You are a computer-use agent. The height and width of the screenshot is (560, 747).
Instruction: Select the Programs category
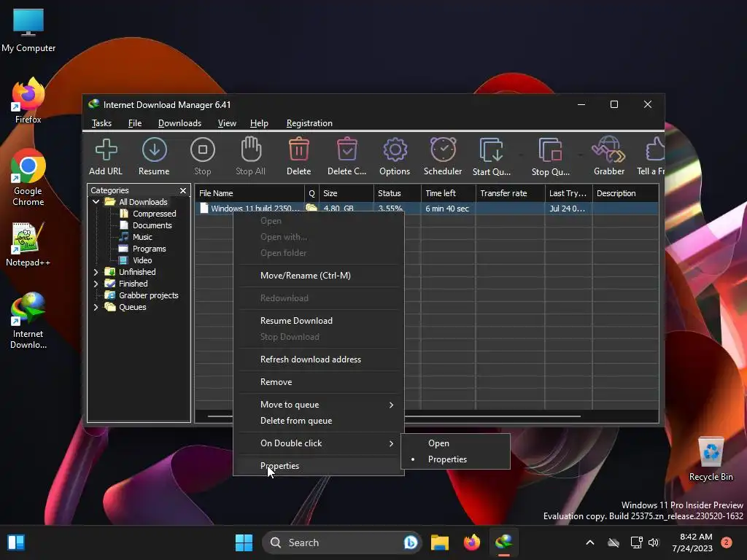[149, 249]
